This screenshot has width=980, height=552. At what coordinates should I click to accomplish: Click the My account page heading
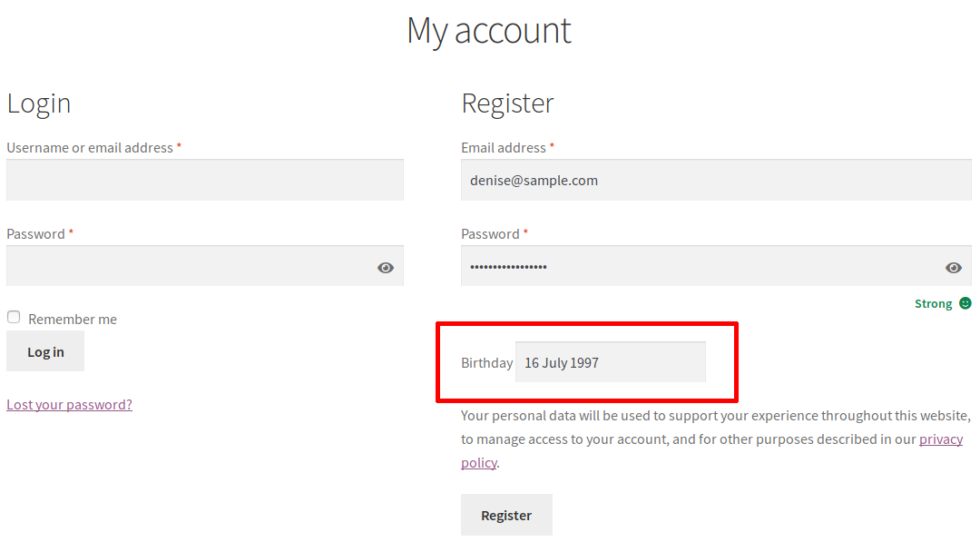click(489, 30)
